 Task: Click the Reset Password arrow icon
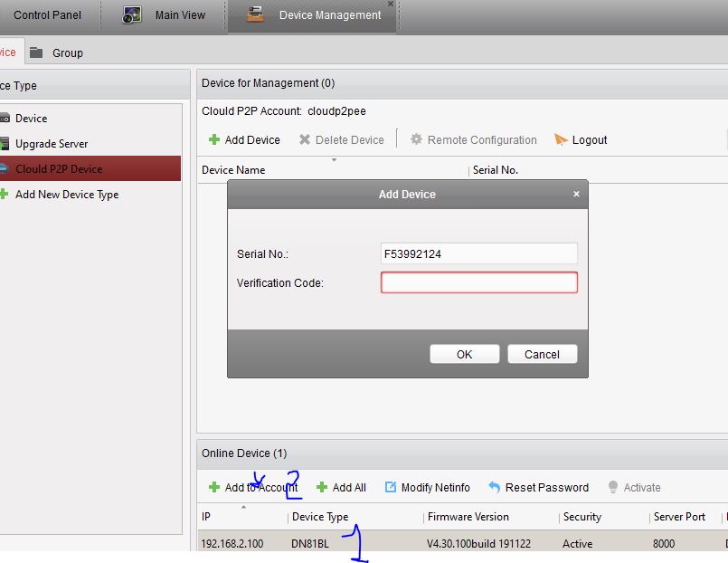(495, 487)
